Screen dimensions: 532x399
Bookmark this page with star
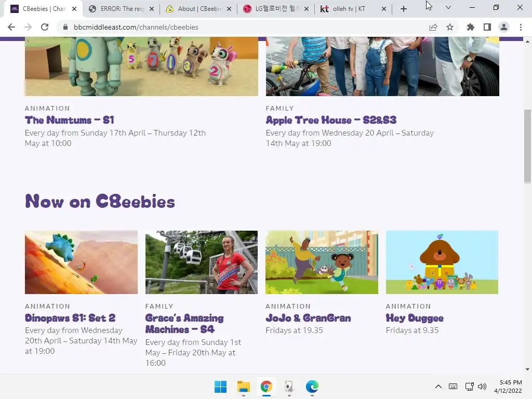click(450, 27)
